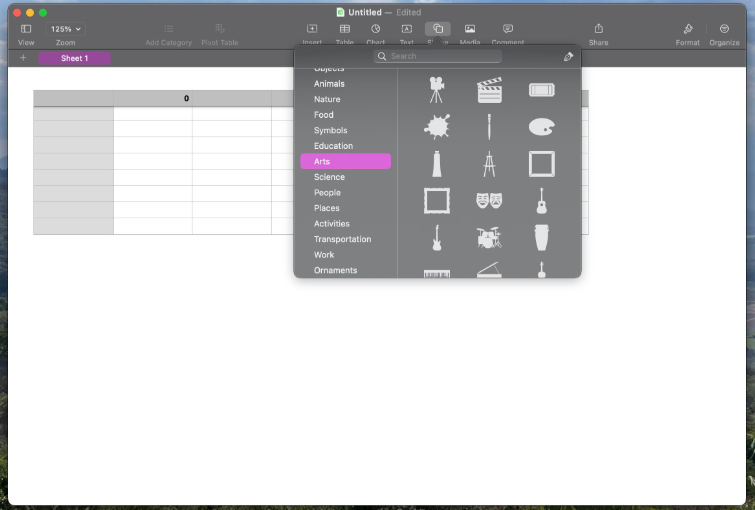Select the Education shape category
This screenshot has height=510, width=755.
[346, 146]
